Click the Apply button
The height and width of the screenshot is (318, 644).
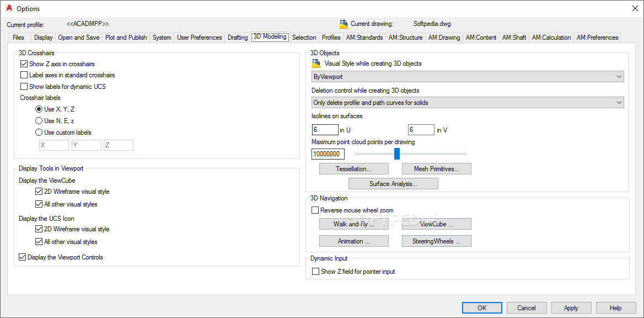coord(571,308)
